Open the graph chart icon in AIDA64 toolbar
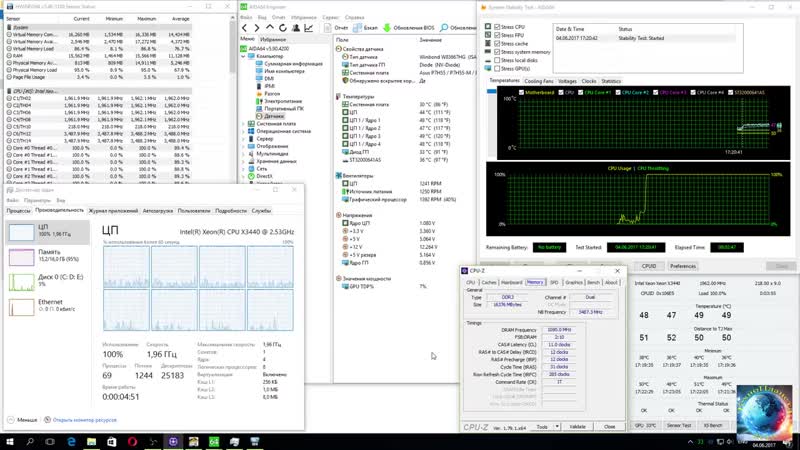The image size is (800, 450). pos(309,28)
